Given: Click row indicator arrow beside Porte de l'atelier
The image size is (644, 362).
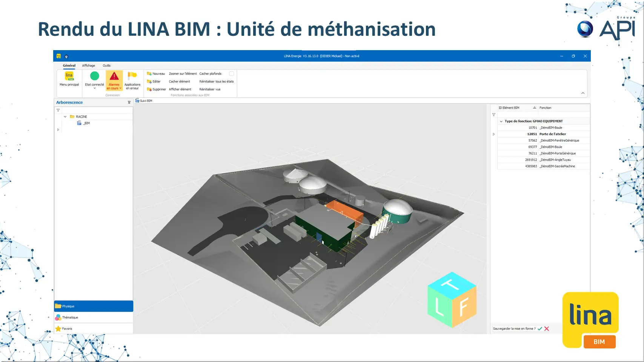Looking at the screenshot, I should pyautogui.click(x=494, y=134).
